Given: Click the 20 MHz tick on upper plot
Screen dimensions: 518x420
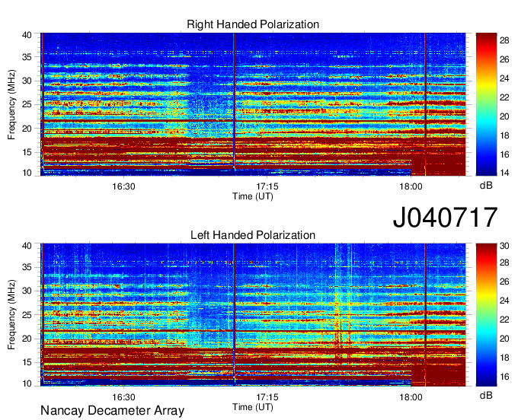Looking at the screenshot, I should coord(27,129).
